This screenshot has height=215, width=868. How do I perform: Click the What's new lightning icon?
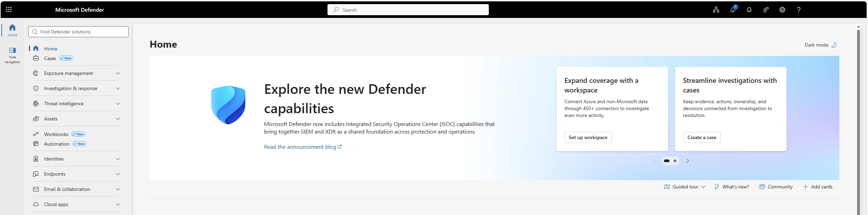[717, 187]
